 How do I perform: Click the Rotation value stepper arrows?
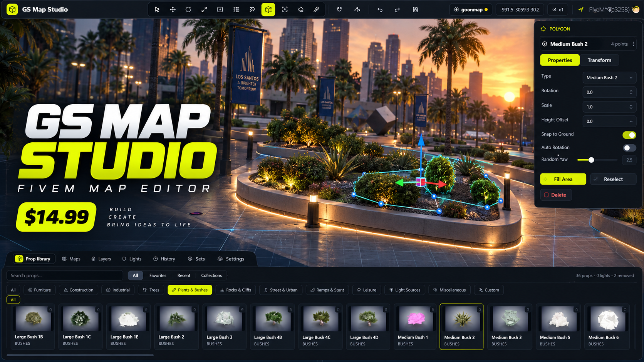click(631, 92)
